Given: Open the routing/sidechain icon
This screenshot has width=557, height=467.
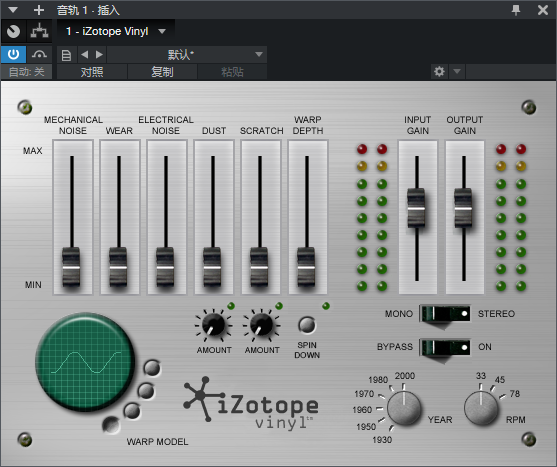Looking at the screenshot, I should 39,32.
